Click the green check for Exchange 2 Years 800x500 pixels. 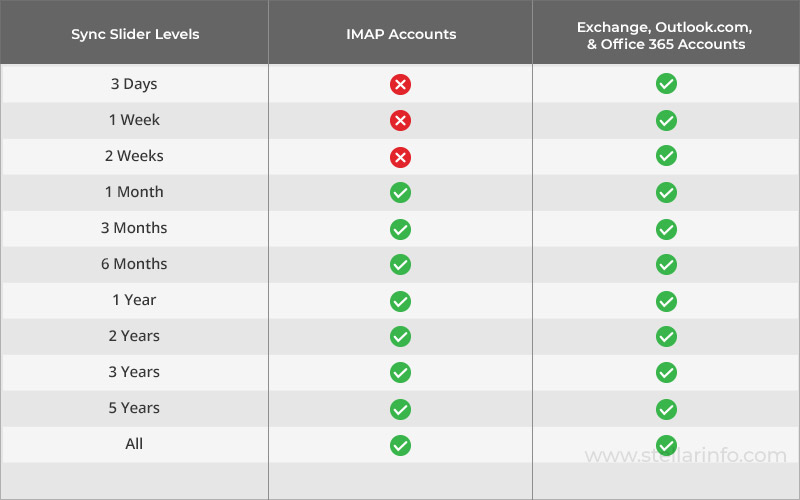666,336
